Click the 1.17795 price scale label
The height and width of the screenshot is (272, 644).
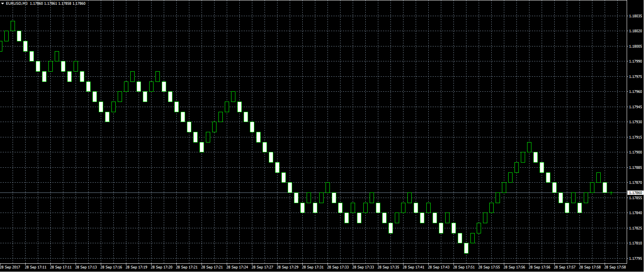coord(636,259)
